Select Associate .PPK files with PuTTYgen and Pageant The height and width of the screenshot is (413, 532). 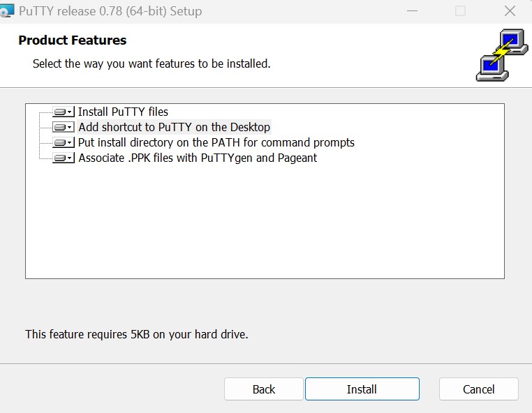pyautogui.click(x=198, y=158)
